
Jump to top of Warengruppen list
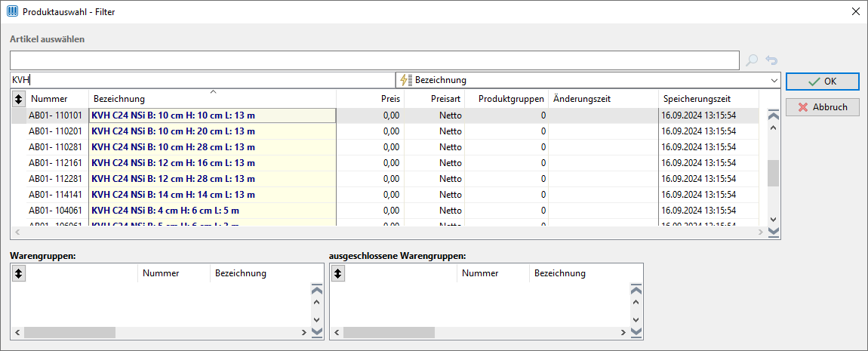point(317,290)
